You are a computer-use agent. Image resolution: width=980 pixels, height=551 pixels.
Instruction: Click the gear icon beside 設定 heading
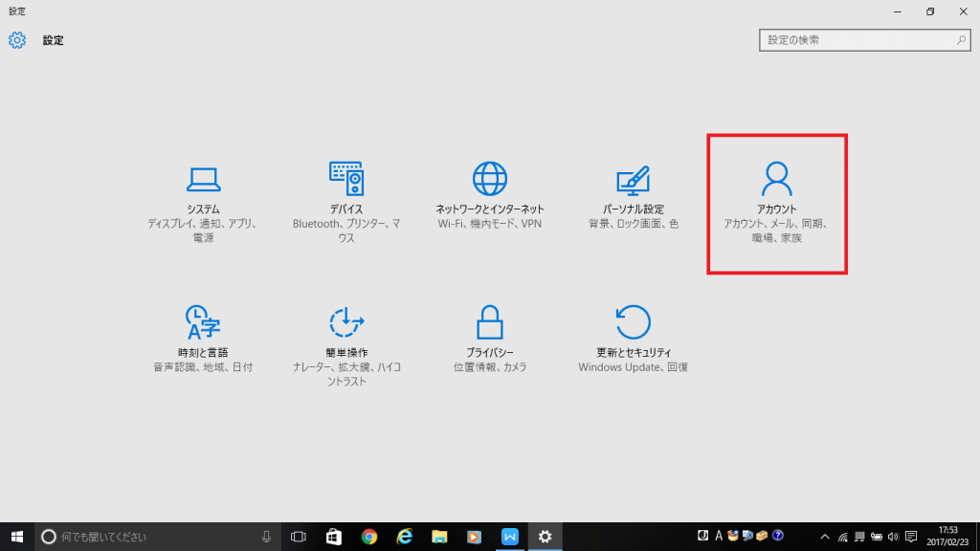(15, 40)
